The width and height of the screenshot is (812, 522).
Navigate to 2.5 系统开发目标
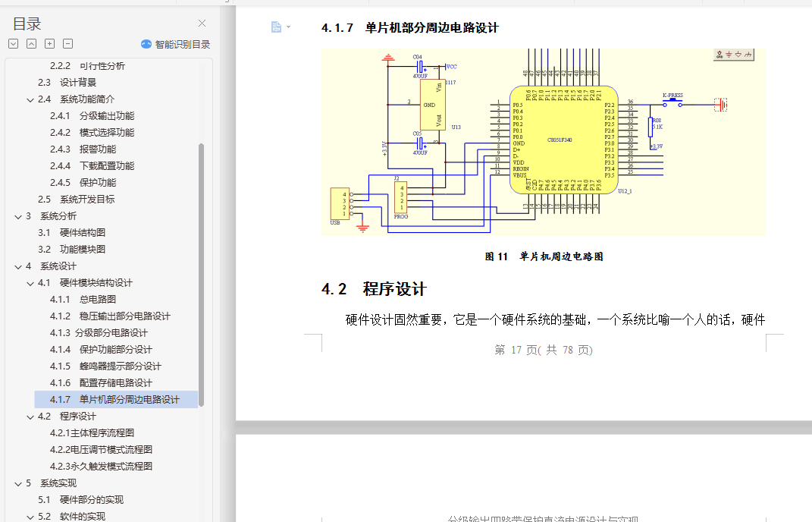[76, 199]
